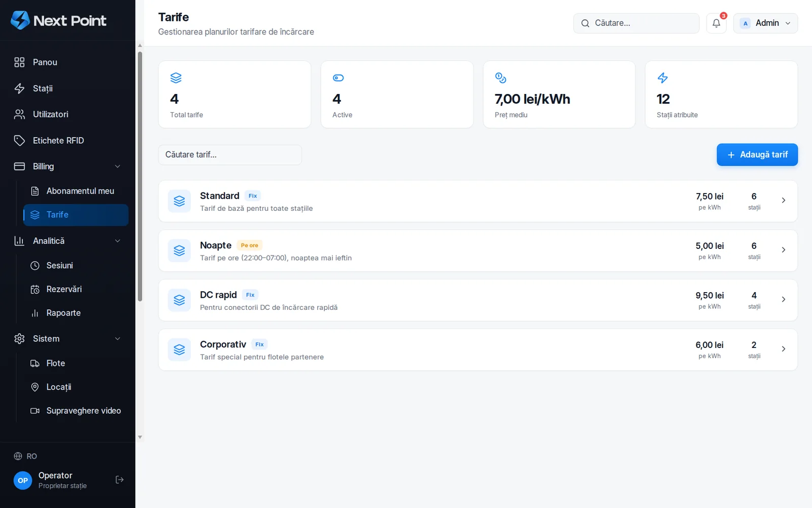Open Abonamentul meu page

point(76,191)
